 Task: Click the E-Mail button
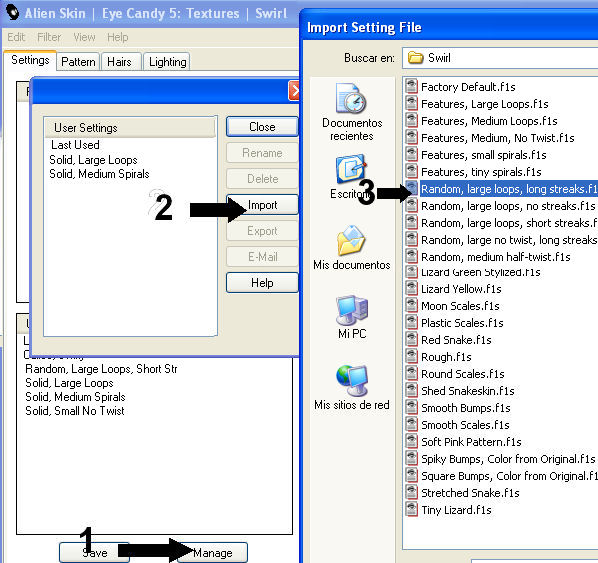(262, 257)
